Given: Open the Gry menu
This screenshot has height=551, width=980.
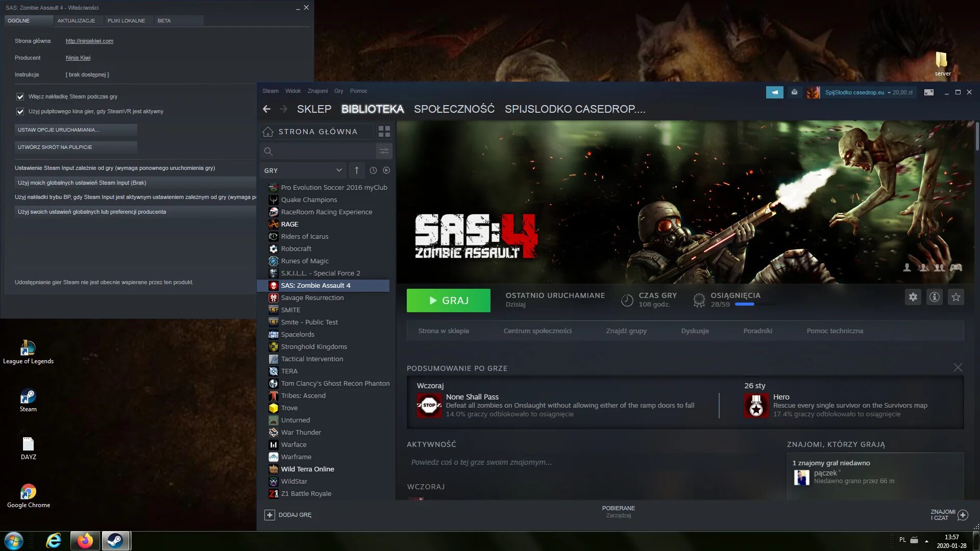Looking at the screenshot, I should pyautogui.click(x=339, y=91).
